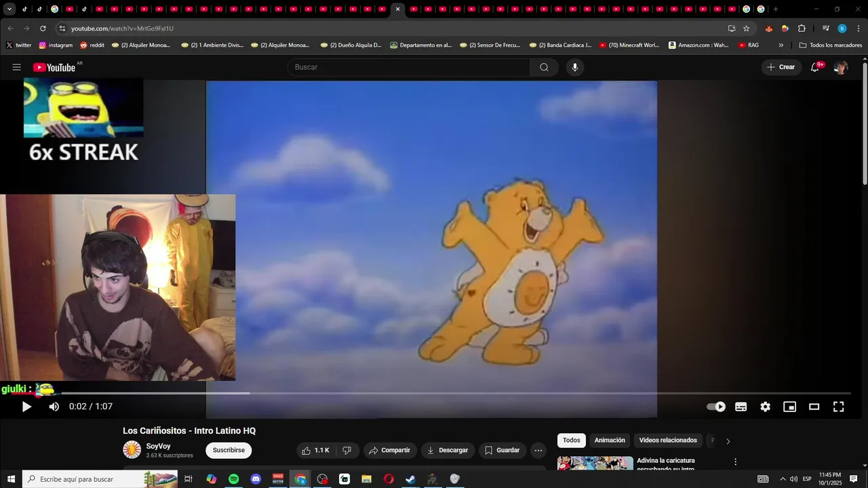This screenshot has width=868, height=488.
Task: Open Windows Start menu
Action: 11,479
